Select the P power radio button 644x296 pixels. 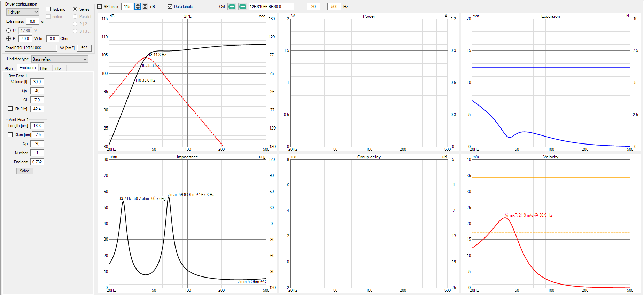tap(9, 39)
